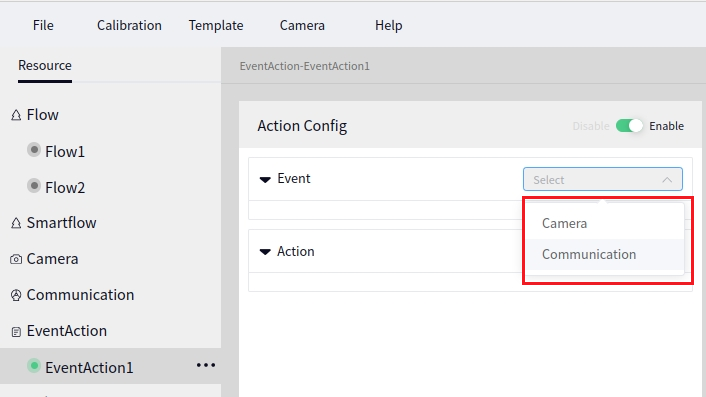The width and height of the screenshot is (706, 397).
Task: Click the Flow1 status dot icon
Action: click(34, 149)
